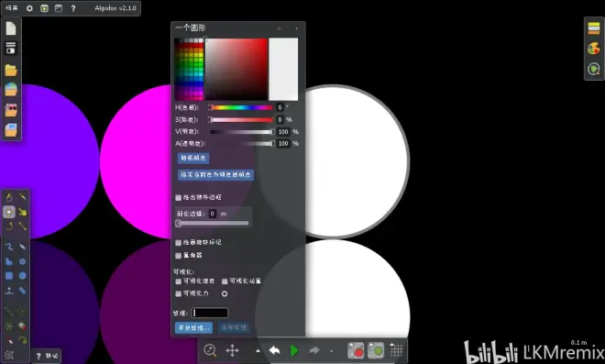Select the zoom magnifier tool in bottom bar
Viewport: 605px width, 364px height.
tap(210, 350)
